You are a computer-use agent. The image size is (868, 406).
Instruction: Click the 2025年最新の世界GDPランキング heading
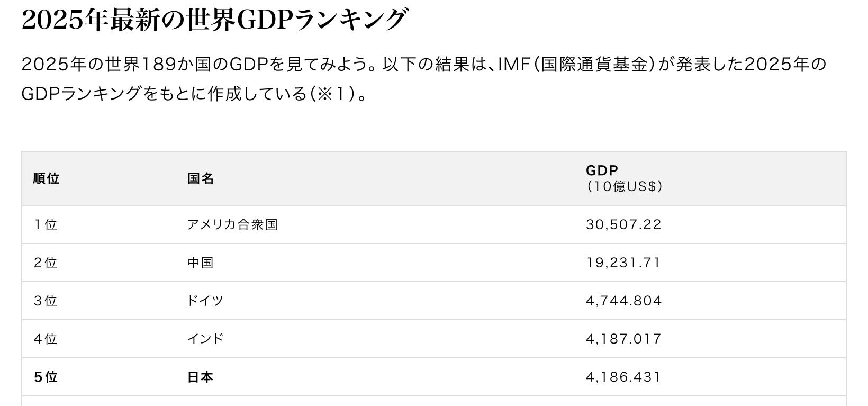point(214,20)
